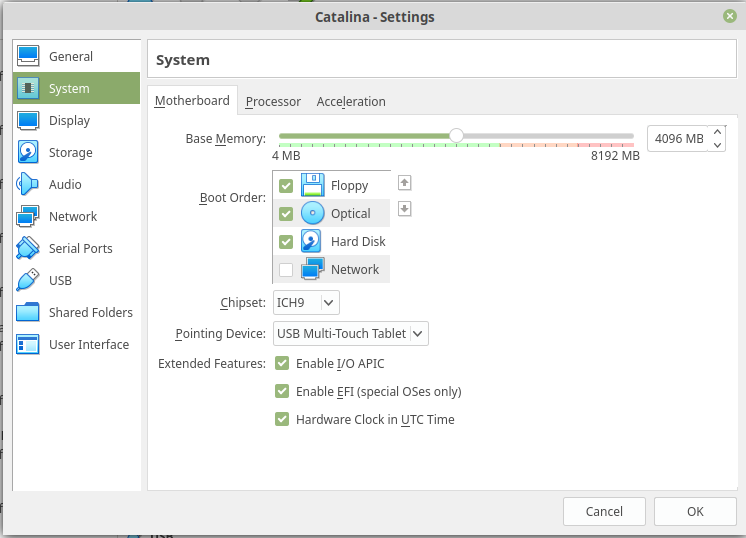Move selected boot item down with arrow
This screenshot has height=538, width=746.
[405, 209]
